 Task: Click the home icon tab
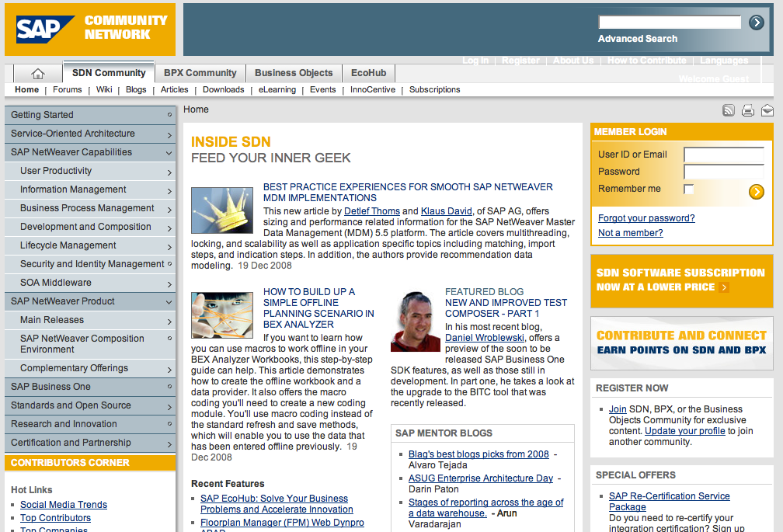pyautogui.click(x=38, y=74)
